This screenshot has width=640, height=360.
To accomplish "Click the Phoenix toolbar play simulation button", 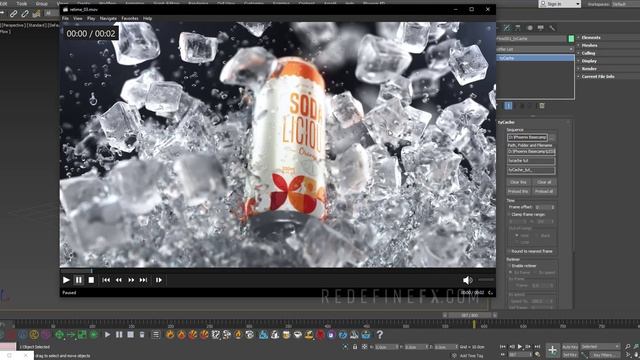I will (x=107, y=335).
